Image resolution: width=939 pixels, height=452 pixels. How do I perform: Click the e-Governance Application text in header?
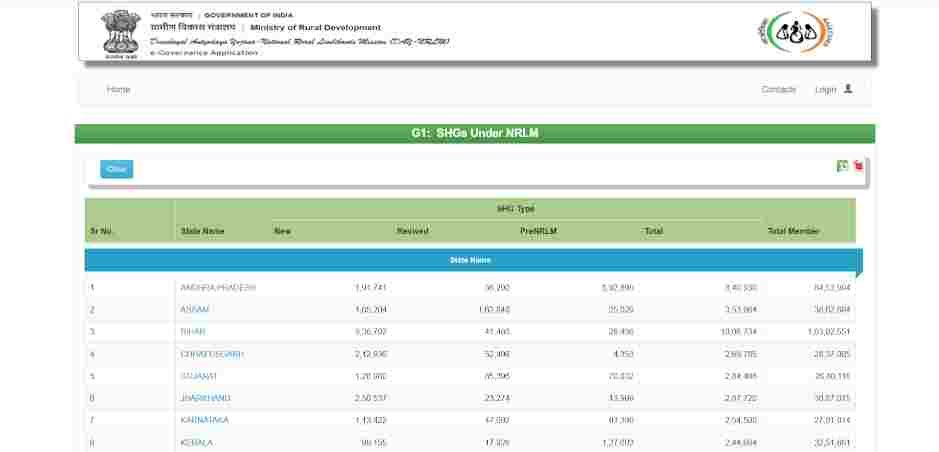coord(204,53)
